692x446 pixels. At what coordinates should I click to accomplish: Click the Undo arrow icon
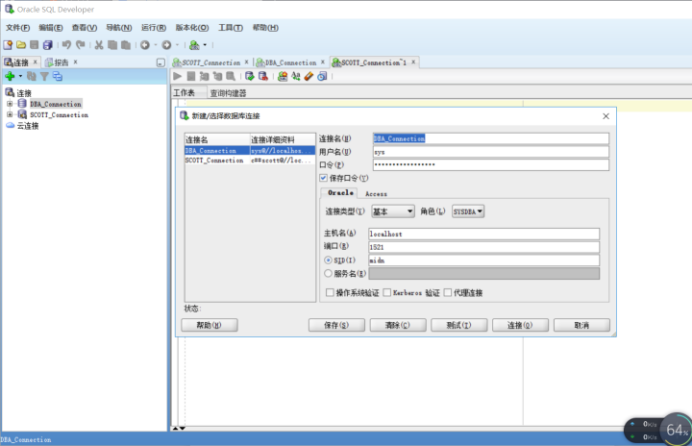point(66,45)
